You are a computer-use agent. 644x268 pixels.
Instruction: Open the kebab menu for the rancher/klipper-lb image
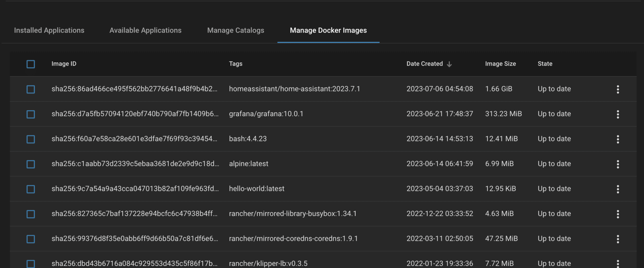click(x=618, y=264)
